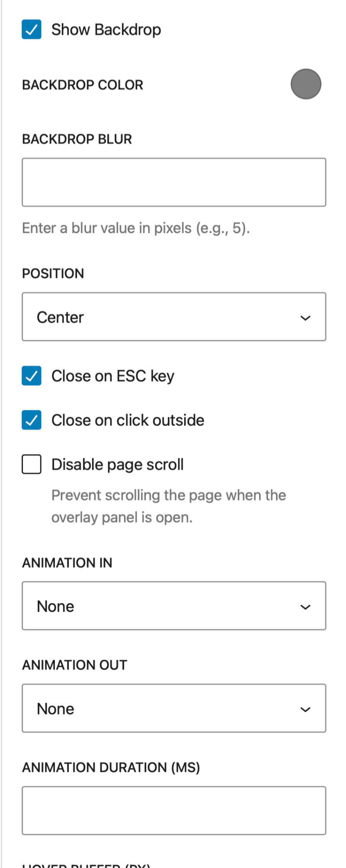This screenshot has height=868, width=346.
Task: Click the BACKDROP COLOR heading
Action: click(83, 85)
